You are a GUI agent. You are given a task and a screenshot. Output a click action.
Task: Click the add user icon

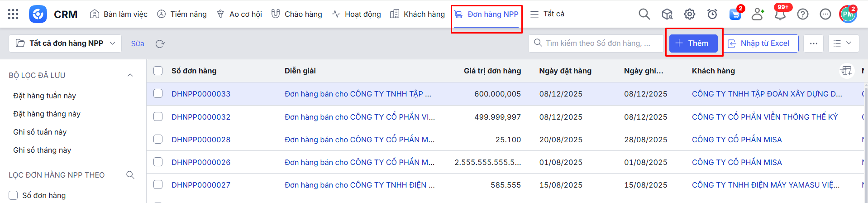pos(758,14)
